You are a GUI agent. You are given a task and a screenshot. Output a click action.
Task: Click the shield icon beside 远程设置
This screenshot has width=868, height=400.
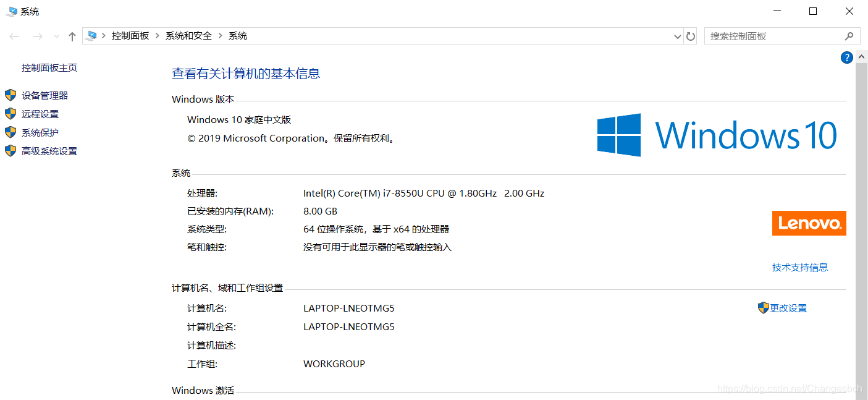[x=11, y=114]
